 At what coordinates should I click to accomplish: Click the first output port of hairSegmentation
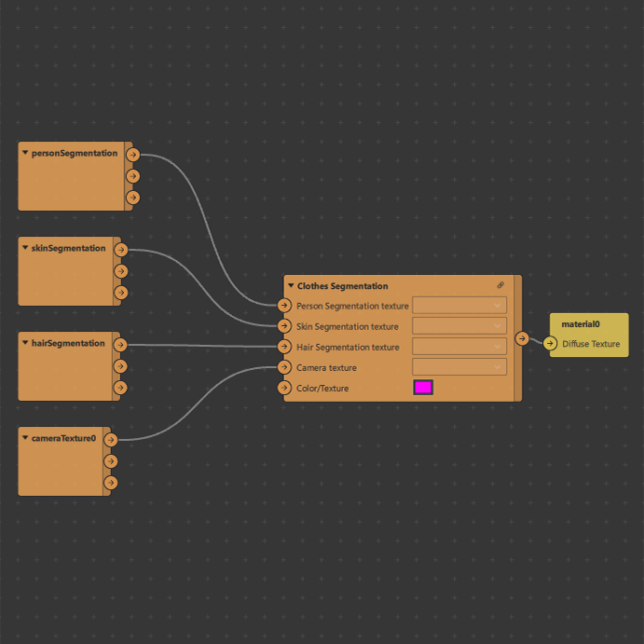coord(120,345)
